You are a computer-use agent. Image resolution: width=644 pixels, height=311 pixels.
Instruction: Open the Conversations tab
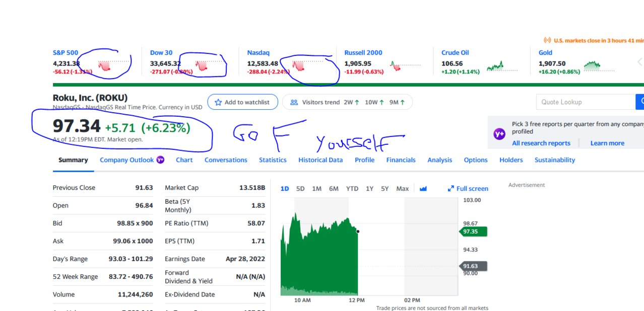[226, 160]
